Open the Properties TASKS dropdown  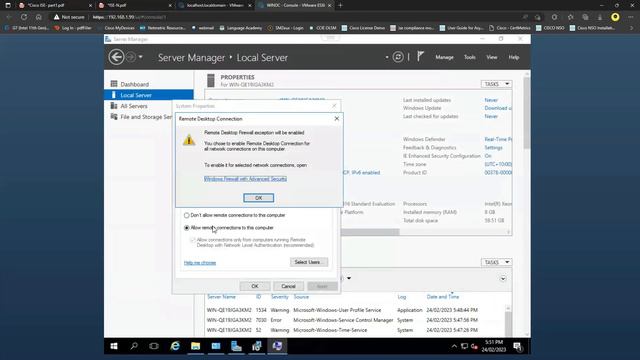click(x=496, y=84)
